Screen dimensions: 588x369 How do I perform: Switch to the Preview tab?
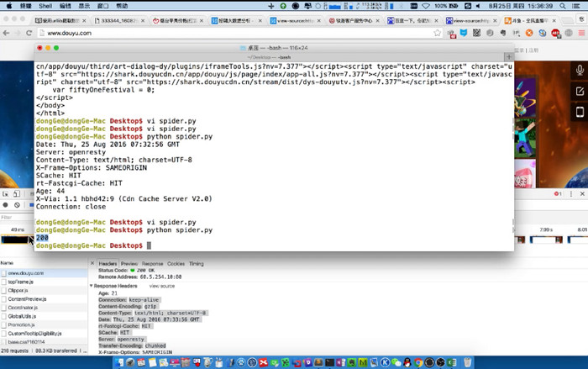pyautogui.click(x=129, y=264)
